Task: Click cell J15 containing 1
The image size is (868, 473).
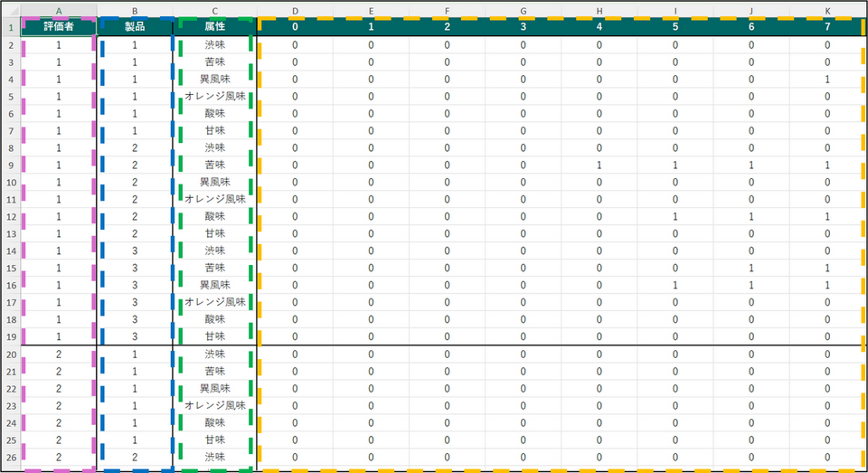Action: point(751,268)
